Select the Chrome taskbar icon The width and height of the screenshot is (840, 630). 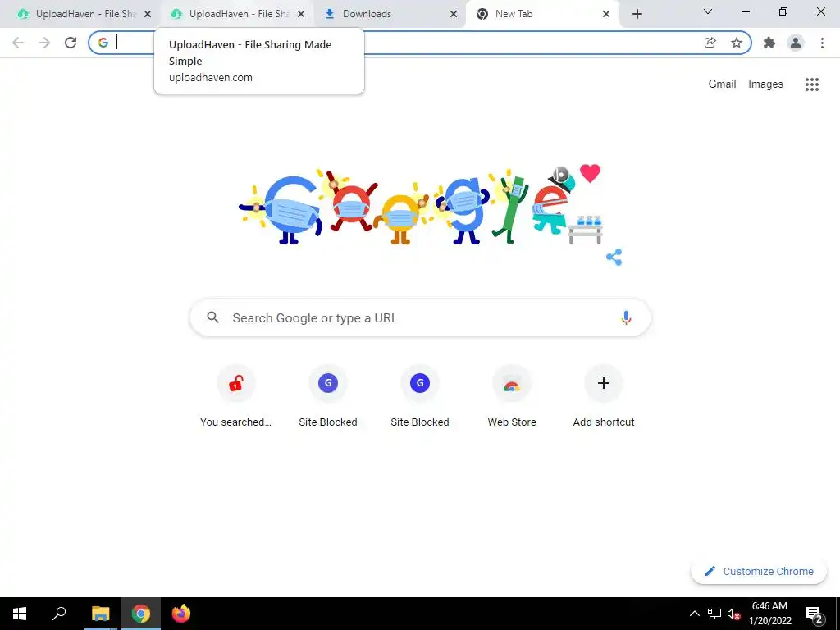click(x=141, y=614)
